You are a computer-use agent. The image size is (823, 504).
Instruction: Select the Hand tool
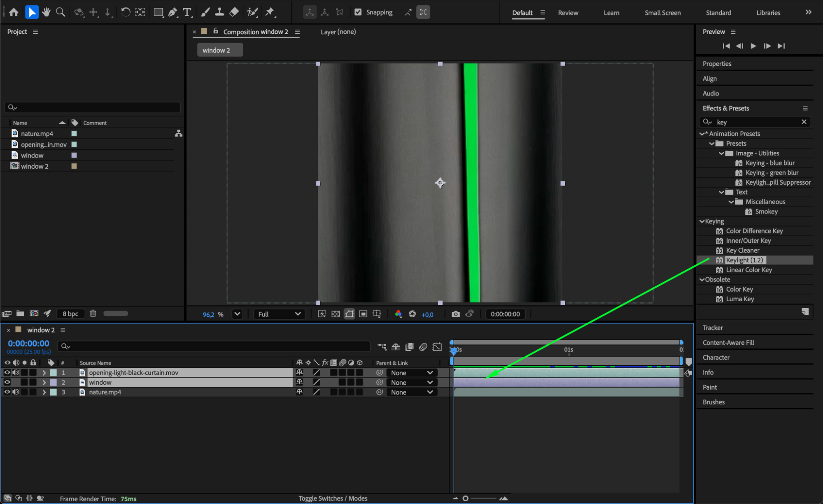[46, 12]
